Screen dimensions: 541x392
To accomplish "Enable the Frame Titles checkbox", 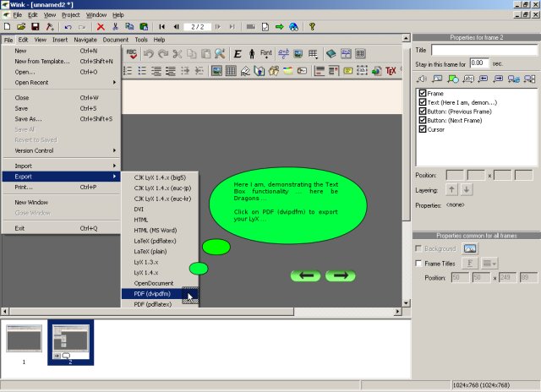I will tap(419, 264).
